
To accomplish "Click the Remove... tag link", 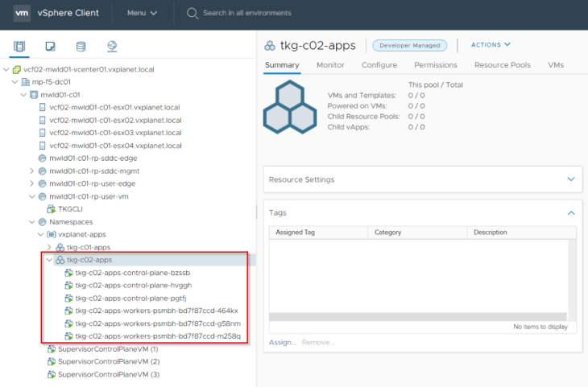I will point(318,343).
